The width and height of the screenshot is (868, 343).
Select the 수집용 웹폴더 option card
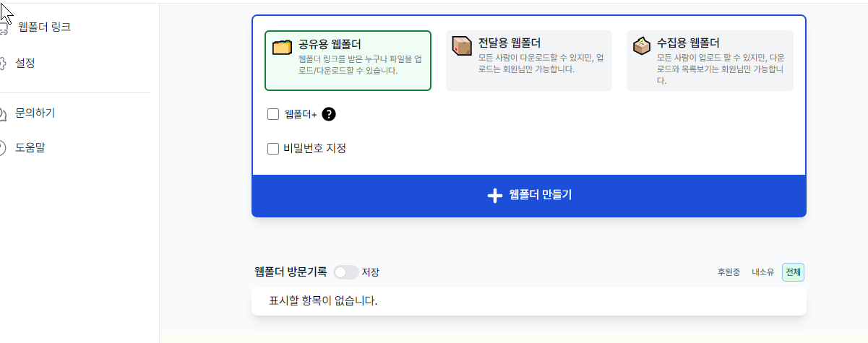pos(710,61)
